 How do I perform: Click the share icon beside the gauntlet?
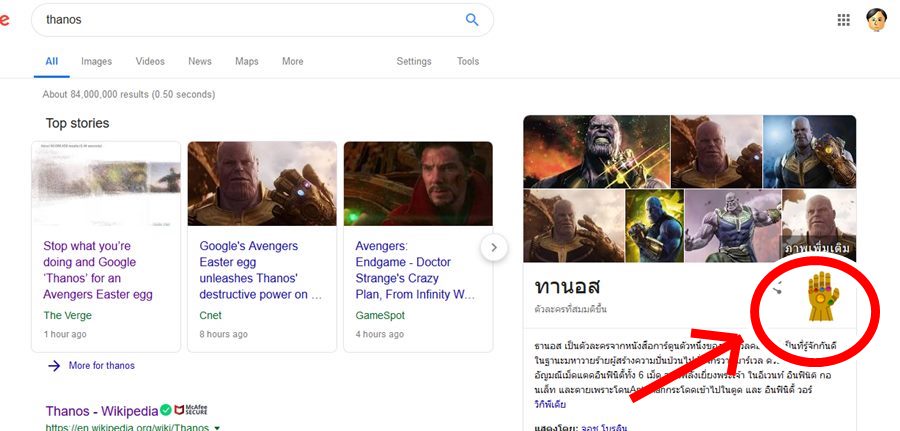click(776, 289)
